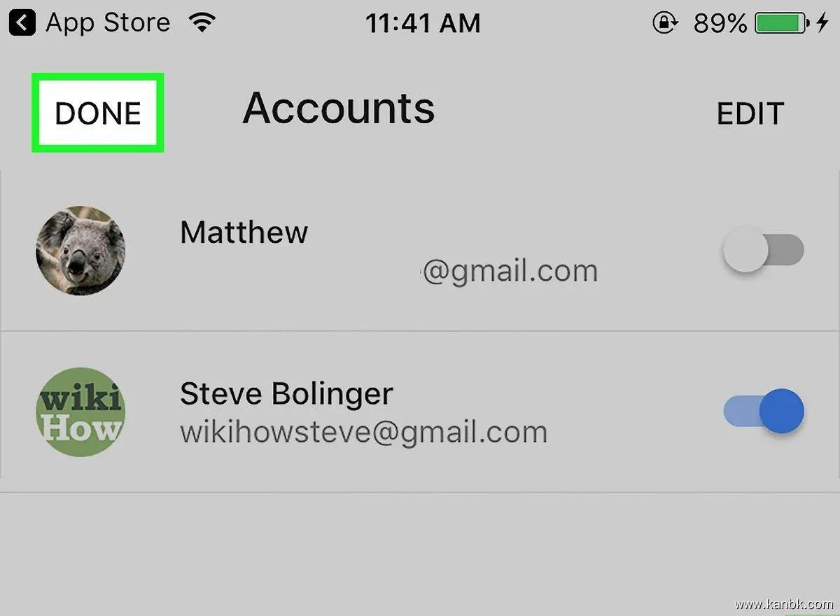
Task: Tap the rotation lock icon in status bar
Action: click(664, 24)
